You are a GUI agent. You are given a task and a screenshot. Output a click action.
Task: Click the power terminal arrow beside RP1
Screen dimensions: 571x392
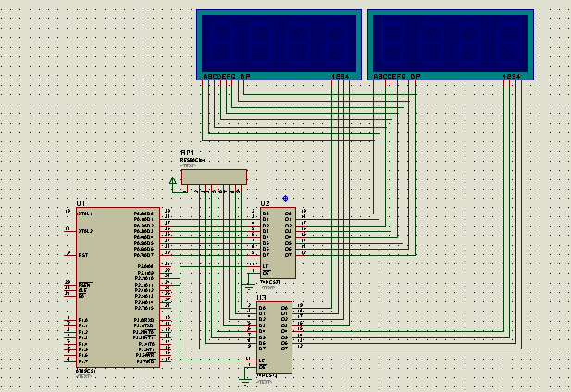click(x=173, y=179)
